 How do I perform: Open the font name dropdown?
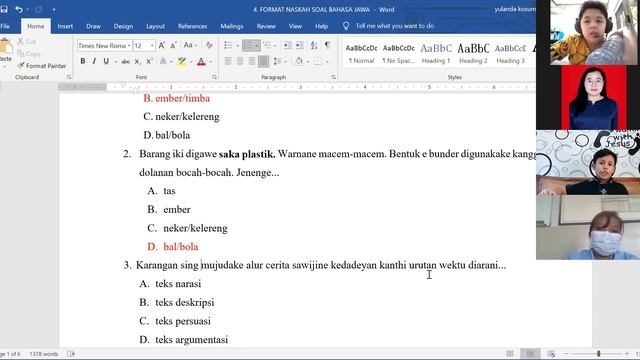129,46
